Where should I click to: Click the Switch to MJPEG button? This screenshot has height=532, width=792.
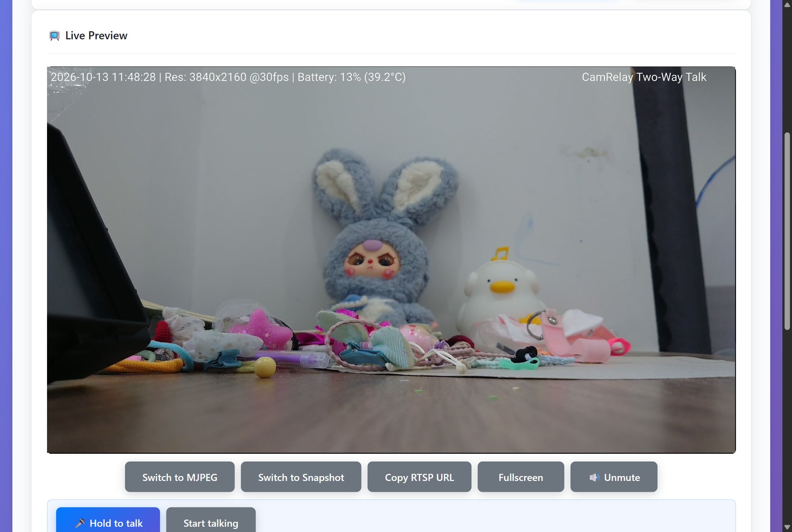coord(180,477)
